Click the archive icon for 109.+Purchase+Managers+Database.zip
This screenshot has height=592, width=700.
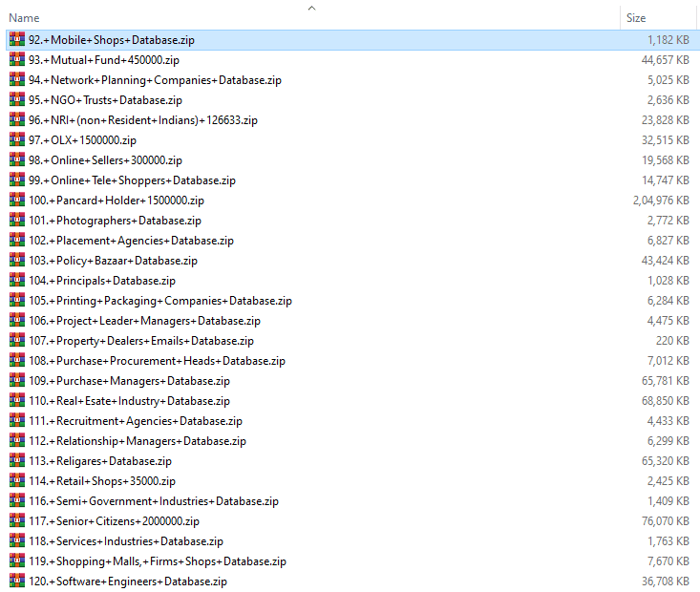pyautogui.click(x=17, y=380)
